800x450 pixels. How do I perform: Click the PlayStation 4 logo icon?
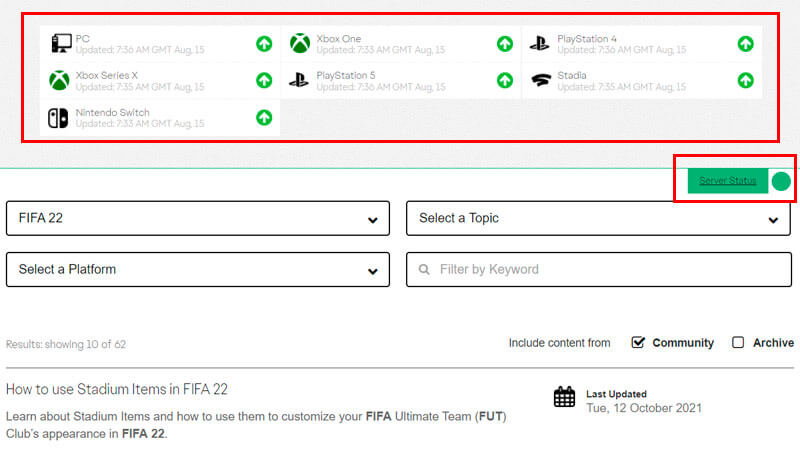click(539, 43)
